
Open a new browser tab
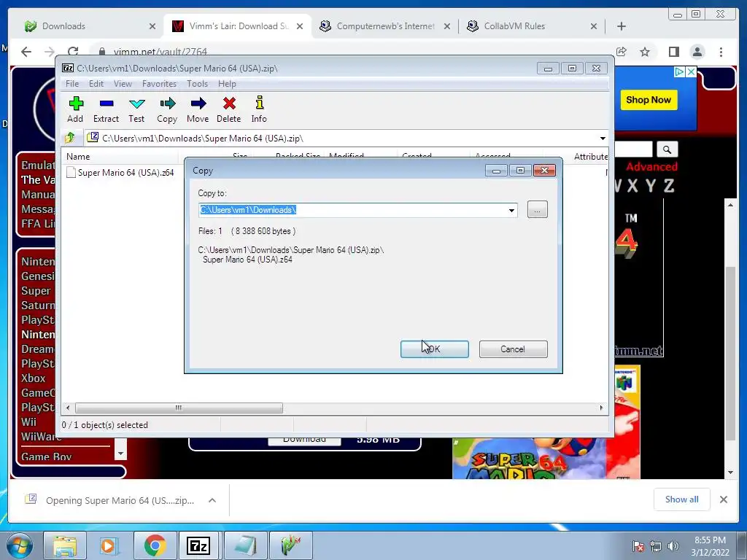[x=622, y=26]
